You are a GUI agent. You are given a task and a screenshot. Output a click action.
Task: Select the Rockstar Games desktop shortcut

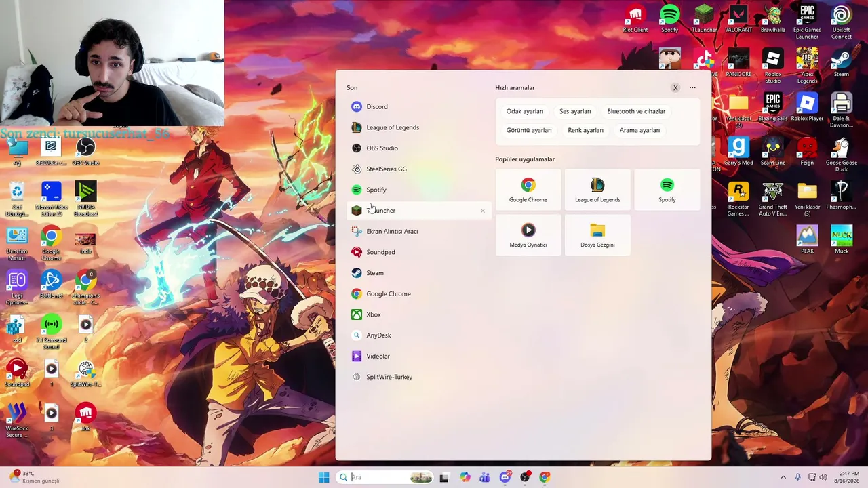click(x=738, y=199)
